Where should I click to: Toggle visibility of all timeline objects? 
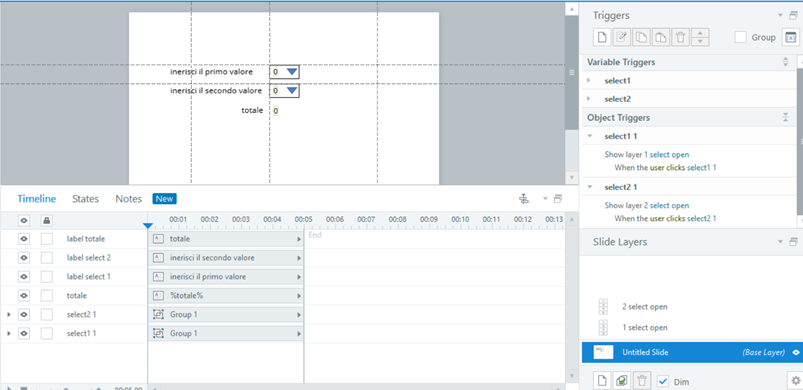[x=24, y=221]
